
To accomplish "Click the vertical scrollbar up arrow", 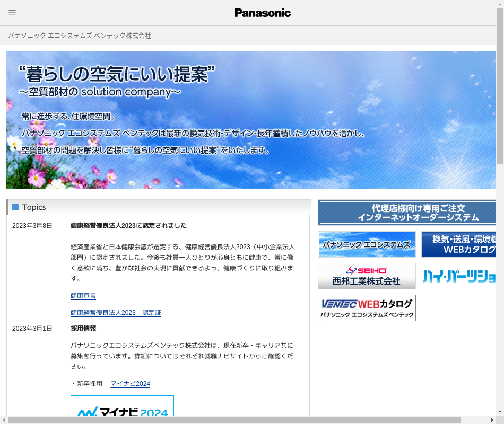I will [x=500, y=4].
